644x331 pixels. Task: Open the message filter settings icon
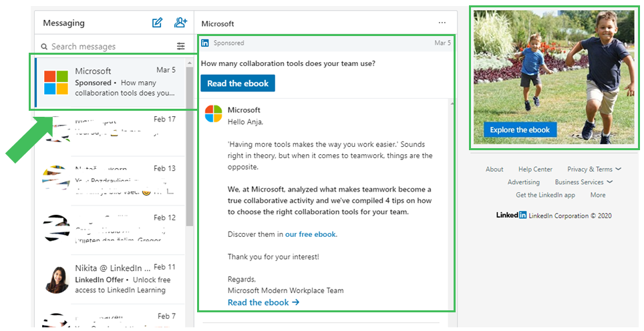click(x=181, y=46)
